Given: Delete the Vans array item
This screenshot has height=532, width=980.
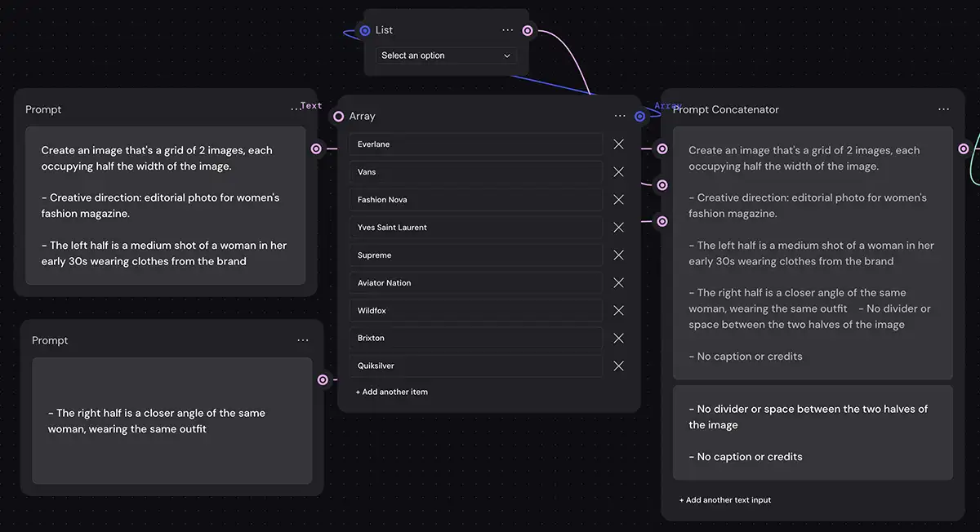Looking at the screenshot, I should pyautogui.click(x=618, y=172).
